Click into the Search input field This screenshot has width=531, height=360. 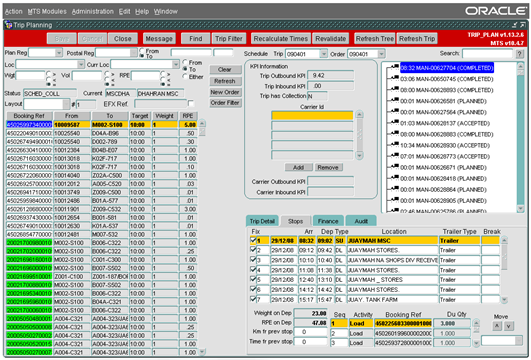point(487,54)
